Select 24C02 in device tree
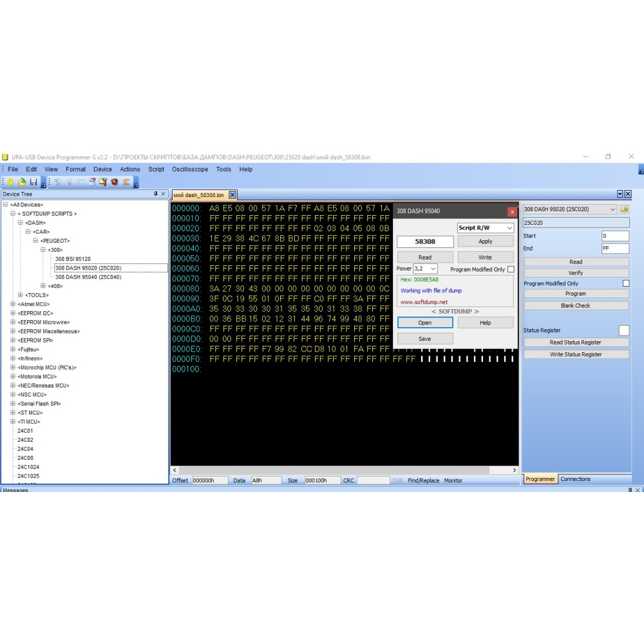 [25, 439]
